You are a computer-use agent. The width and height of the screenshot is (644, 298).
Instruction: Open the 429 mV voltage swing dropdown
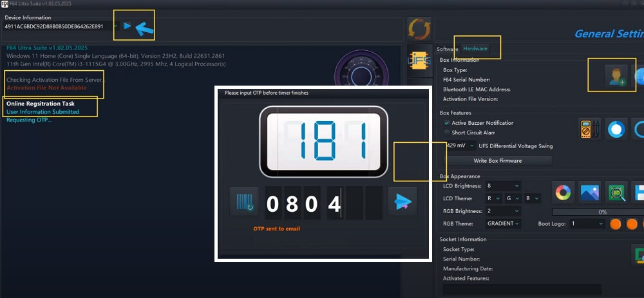pos(461,145)
